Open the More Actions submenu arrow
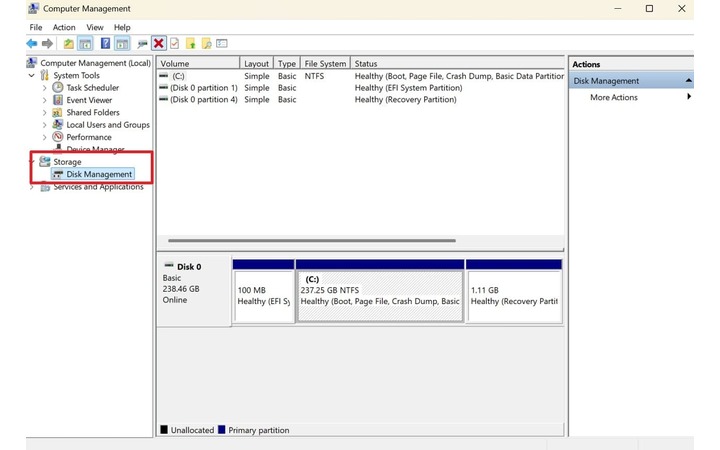 tap(689, 96)
